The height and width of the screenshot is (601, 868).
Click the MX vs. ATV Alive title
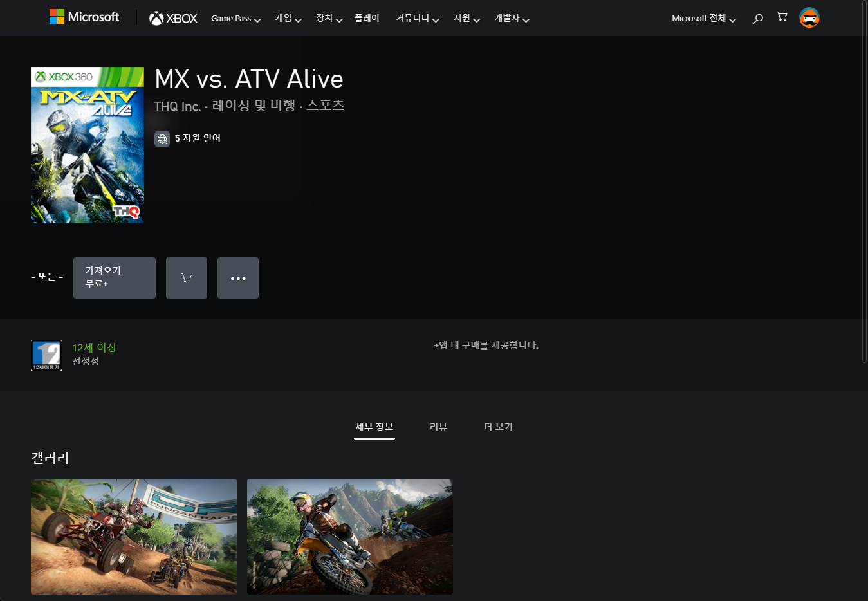tap(249, 79)
